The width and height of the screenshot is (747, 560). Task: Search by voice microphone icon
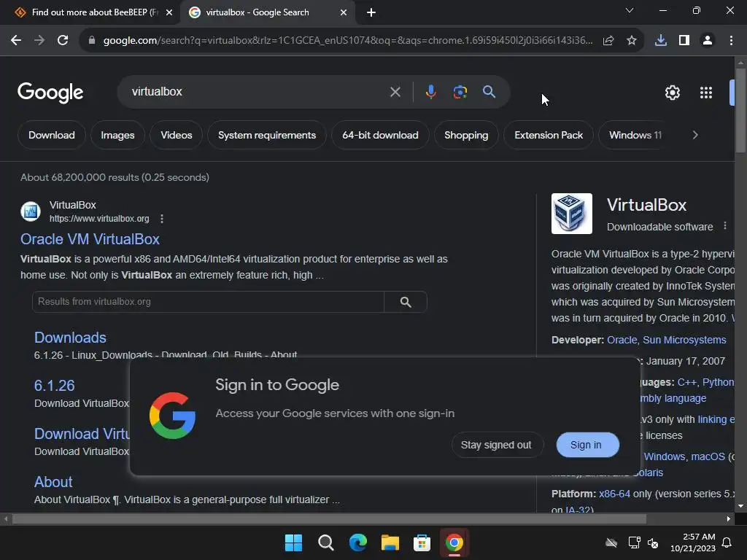(430, 91)
